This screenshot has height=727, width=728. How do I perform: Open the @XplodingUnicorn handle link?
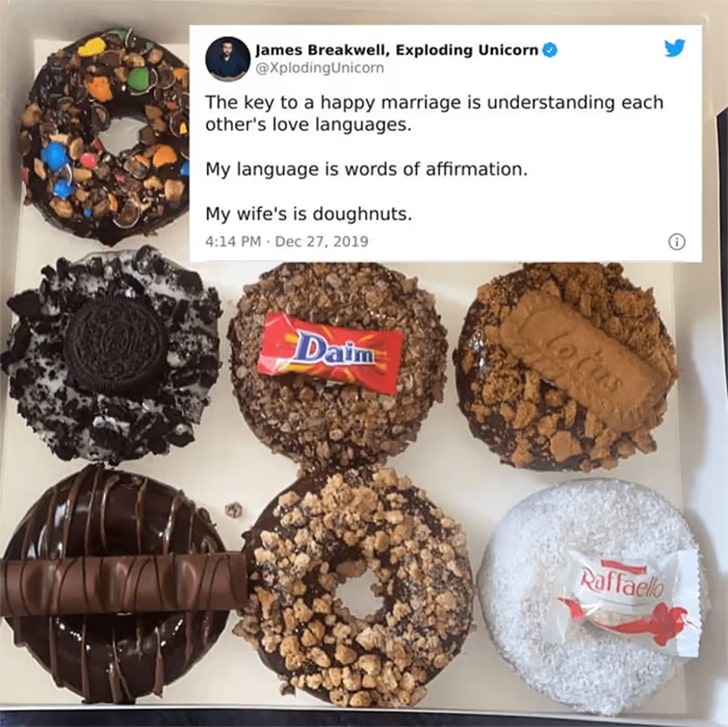click(320, 68)
